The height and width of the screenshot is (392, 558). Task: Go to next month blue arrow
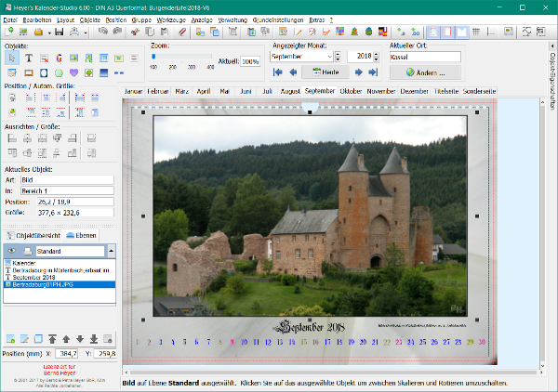tap(357, 72)
